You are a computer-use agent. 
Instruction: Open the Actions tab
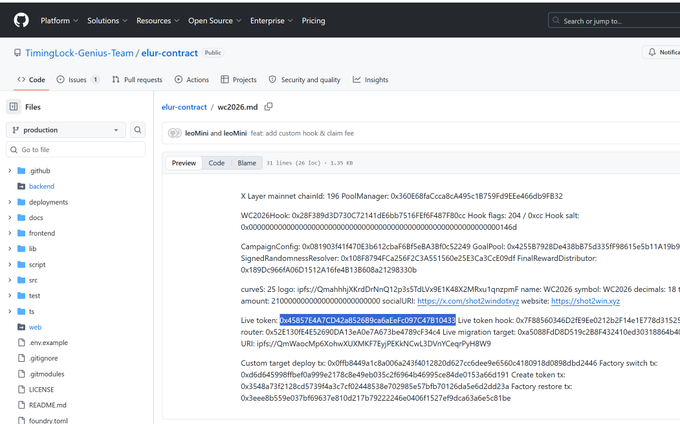point(192,80)
